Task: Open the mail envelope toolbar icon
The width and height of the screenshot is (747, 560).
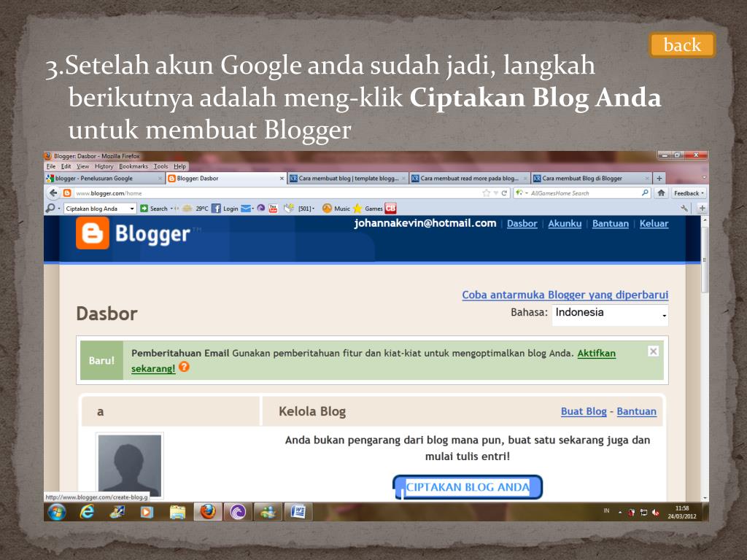Action: pyautogui.click(x=245, y=209)
